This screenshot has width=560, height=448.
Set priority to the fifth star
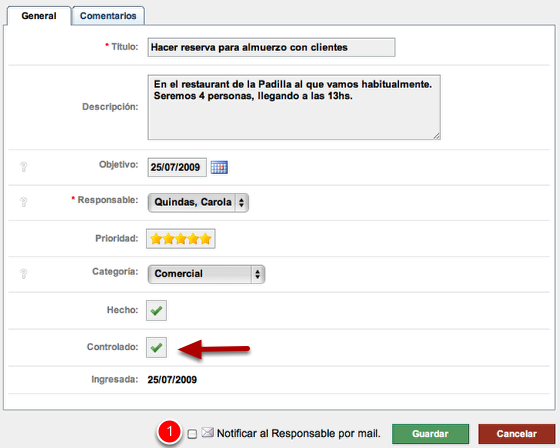point(205,239)
